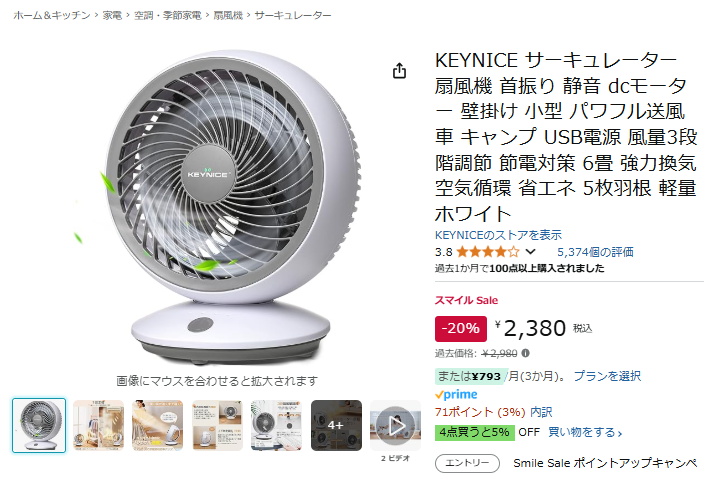Go to 家電 breadcrumb category
Viewport: 714px width, 478px height.
coord(112,15)
